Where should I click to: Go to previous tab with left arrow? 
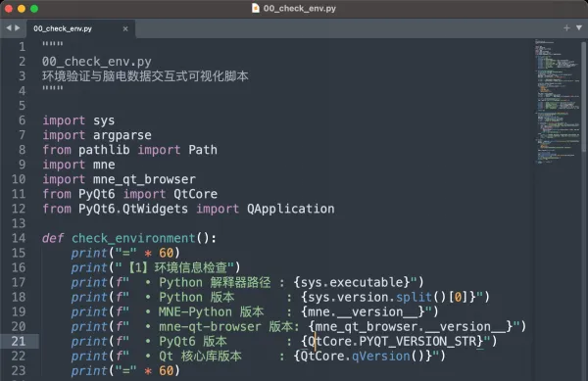pyautogui.click(x=9, y=28)
